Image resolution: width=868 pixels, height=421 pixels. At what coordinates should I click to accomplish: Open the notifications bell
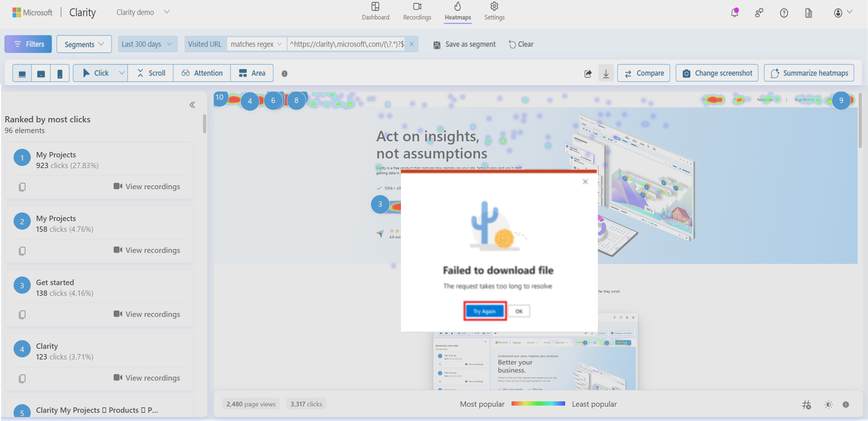tap(734, 13)
